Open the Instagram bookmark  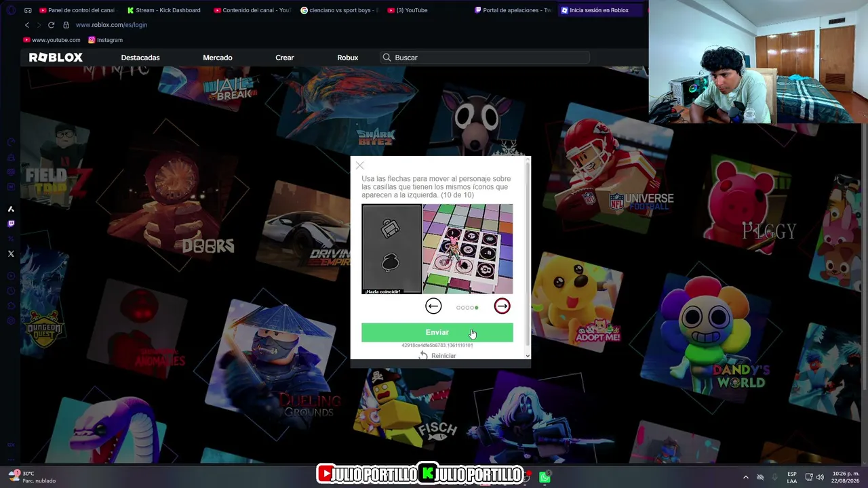tap(105, 40)
